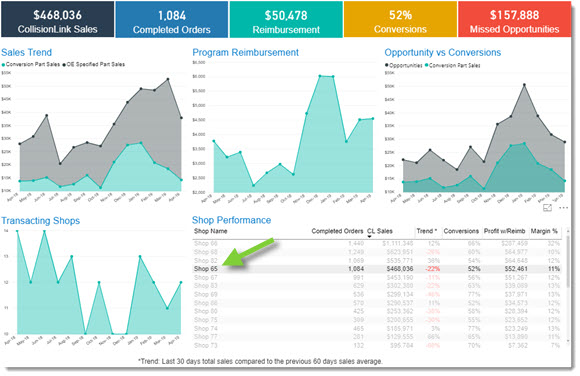580x376 pixels.
Task: Click the $52,461 profit cell
Action: pos(516,269)
